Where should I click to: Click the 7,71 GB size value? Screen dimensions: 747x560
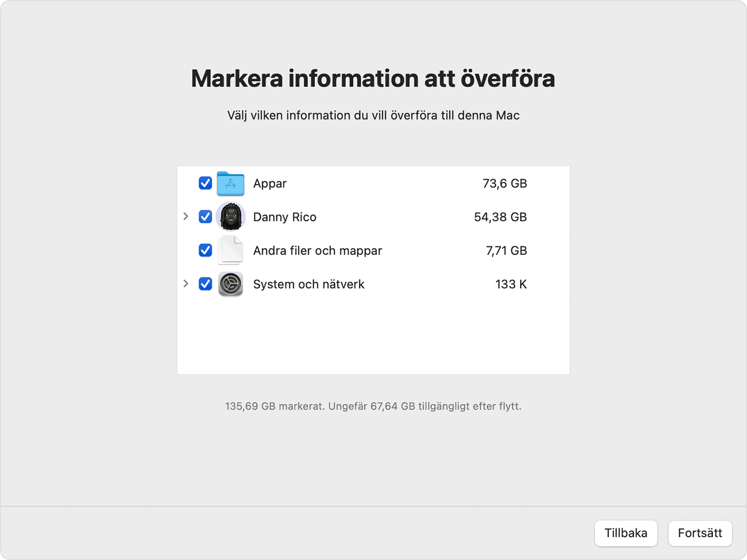(506, 251)
